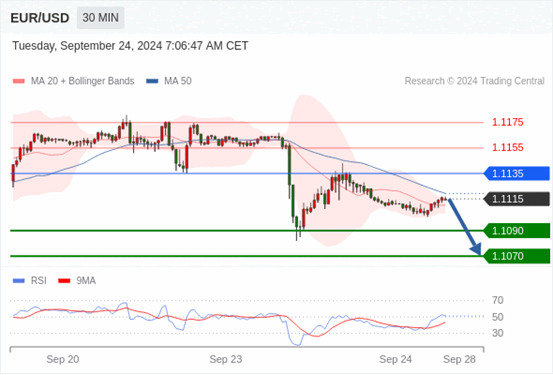This screenshot has width=553, height=375.
Task: Click the RSI 50 axis value
Action: (x=498, y=317)
